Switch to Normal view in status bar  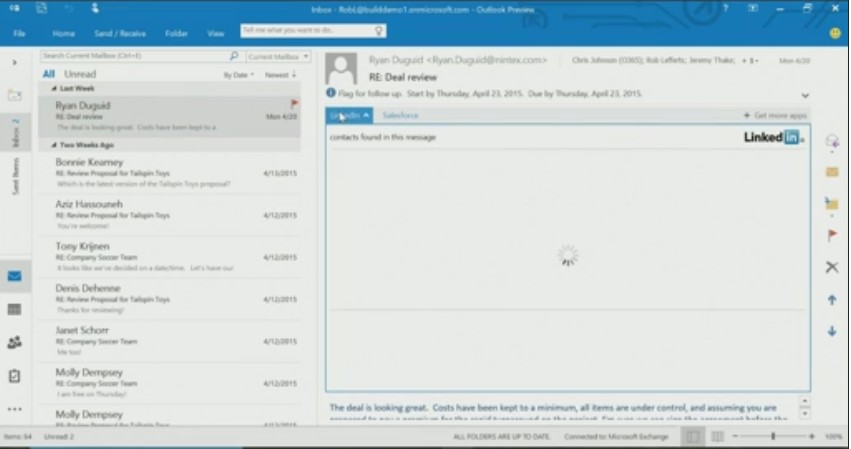(x=693, y=437)
